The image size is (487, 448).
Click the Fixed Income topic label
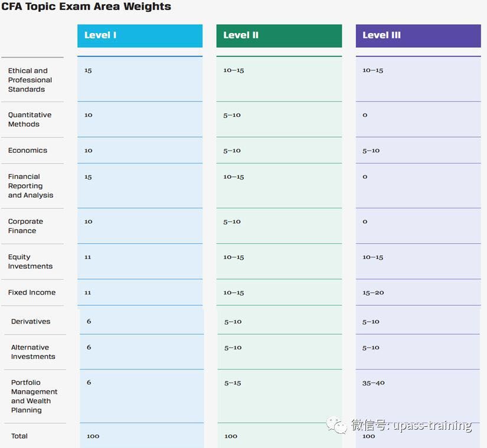[32, 292]
